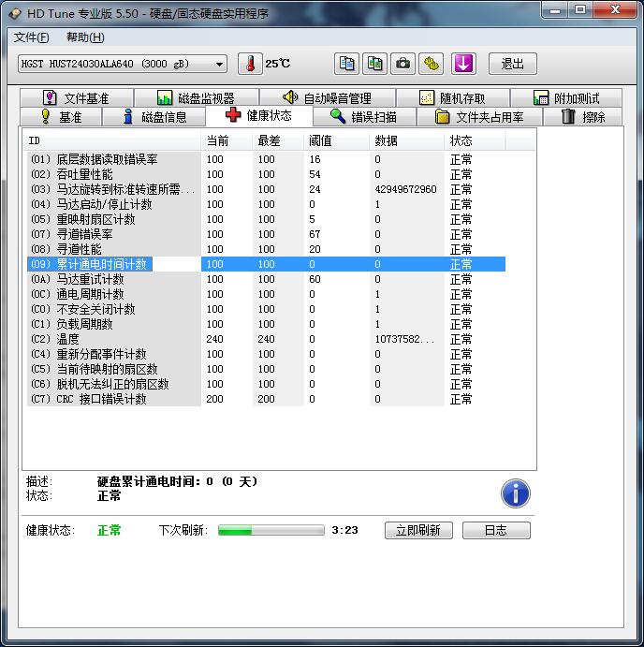Viewport: 644px width, 647px height.
Task: Click the 阈值 column header
Action: click(336, 140)
